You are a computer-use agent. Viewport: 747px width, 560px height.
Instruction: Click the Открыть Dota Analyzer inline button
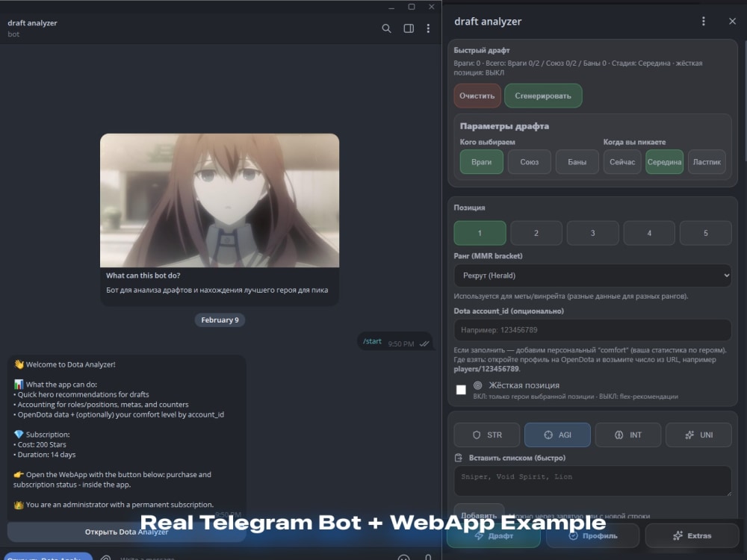click(x=127, y=532)
